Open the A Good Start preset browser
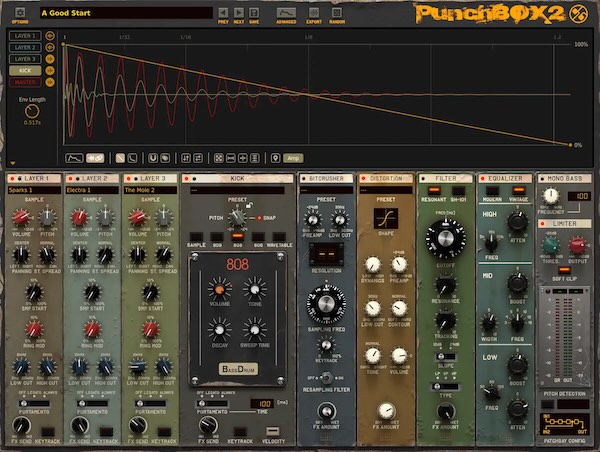Screen dimensions: 600x452 click(x=126, y=13)
